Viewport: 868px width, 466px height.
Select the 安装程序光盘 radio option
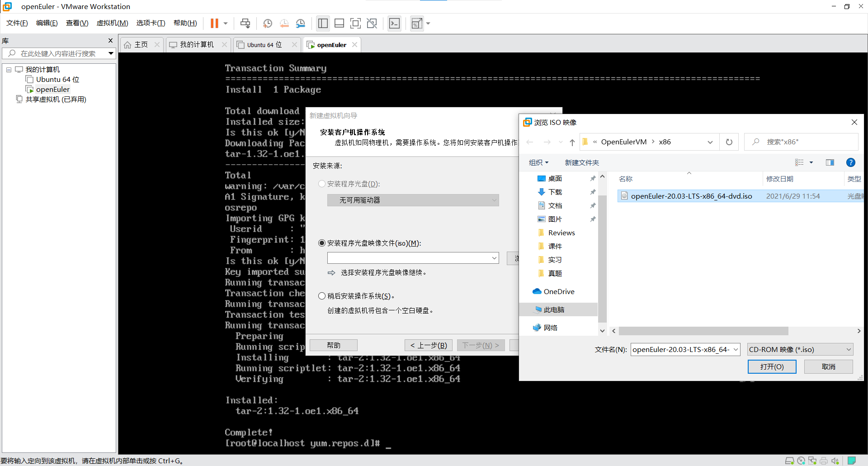(x=321, y=184)
